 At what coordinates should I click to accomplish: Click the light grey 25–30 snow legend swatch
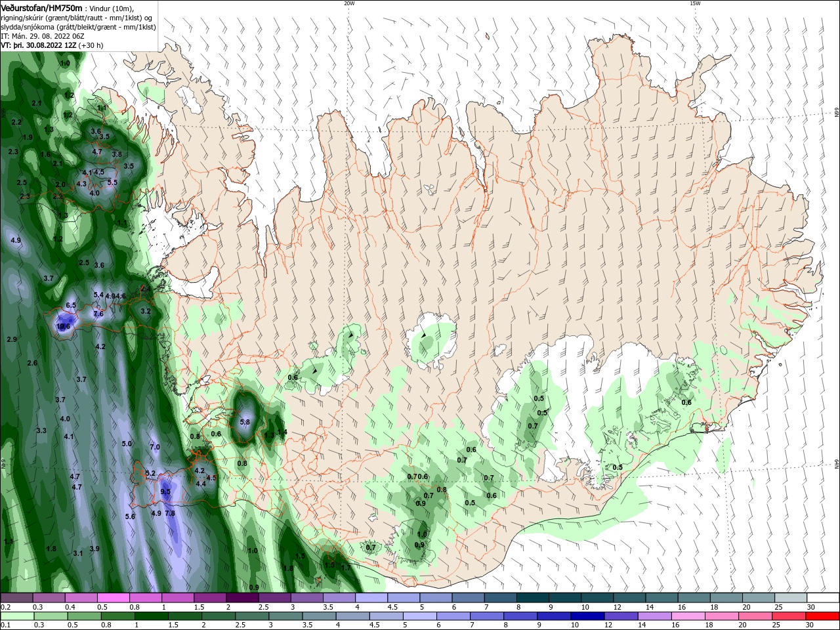click(x=791, y=598)
